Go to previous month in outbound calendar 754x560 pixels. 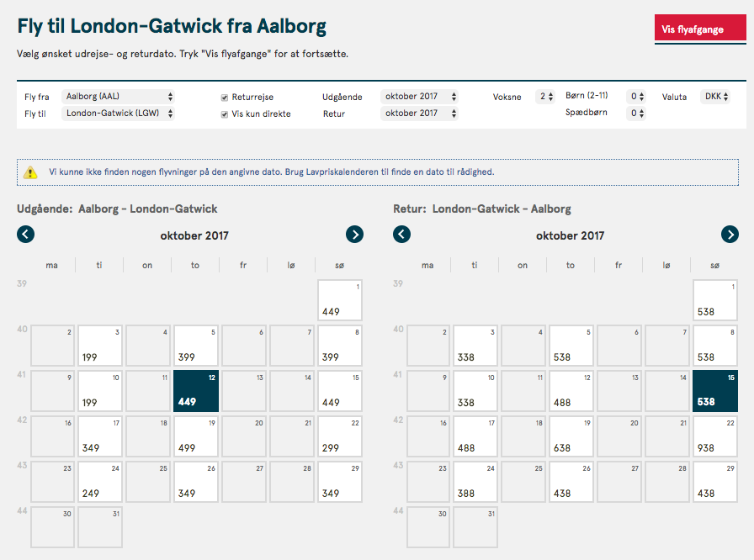point(25,235)
